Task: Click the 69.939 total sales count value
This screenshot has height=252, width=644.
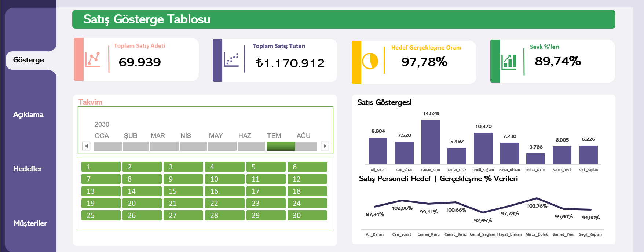Action: click(140, 62)
